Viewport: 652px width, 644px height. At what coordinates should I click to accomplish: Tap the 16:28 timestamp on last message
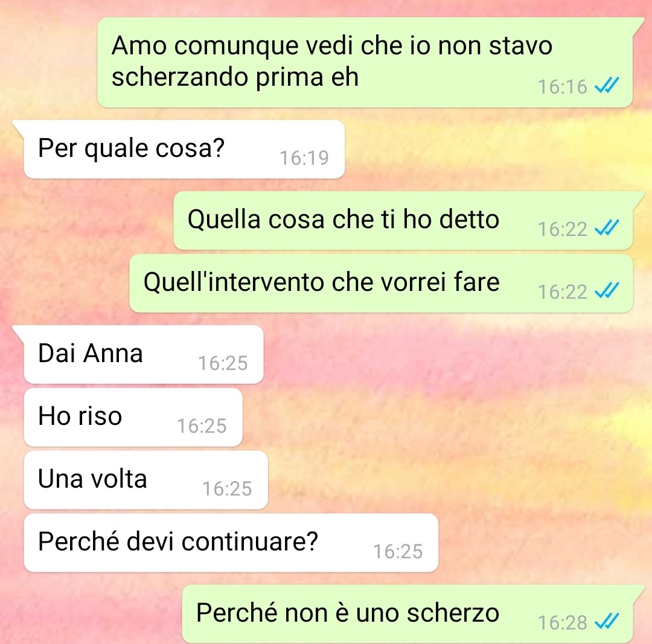pos(563,623)
